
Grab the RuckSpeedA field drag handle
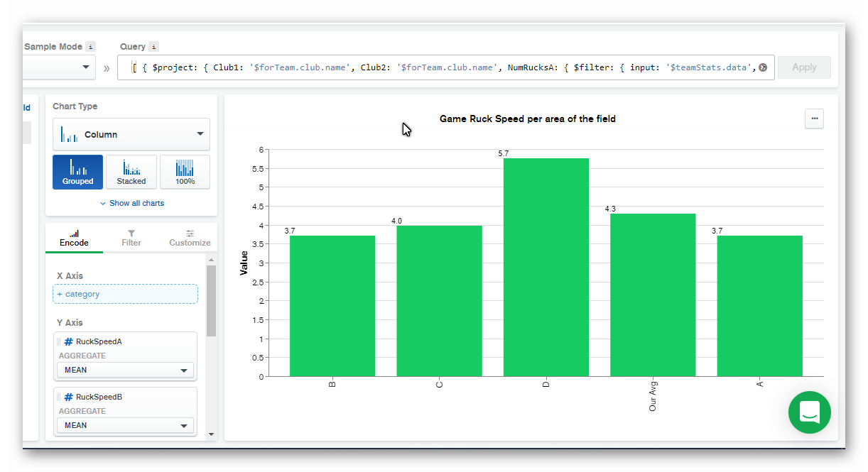pyautogui.click(x=59, y=342)
